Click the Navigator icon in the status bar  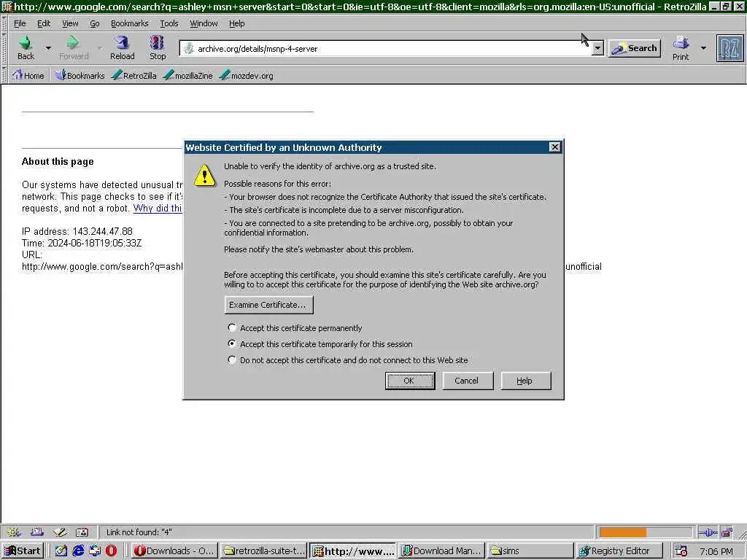13,532
